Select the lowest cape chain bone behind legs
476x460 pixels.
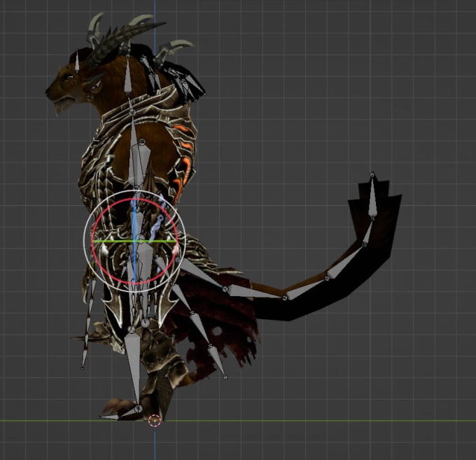pyautogui.click(x=218, y=362)
